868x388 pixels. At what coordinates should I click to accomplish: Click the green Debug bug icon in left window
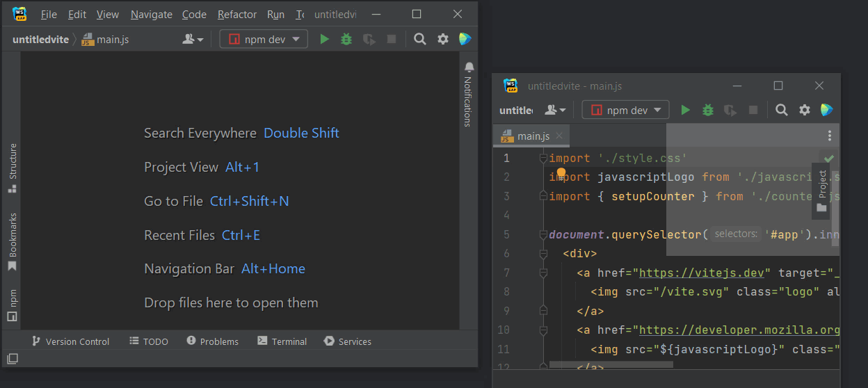[346, 40]
